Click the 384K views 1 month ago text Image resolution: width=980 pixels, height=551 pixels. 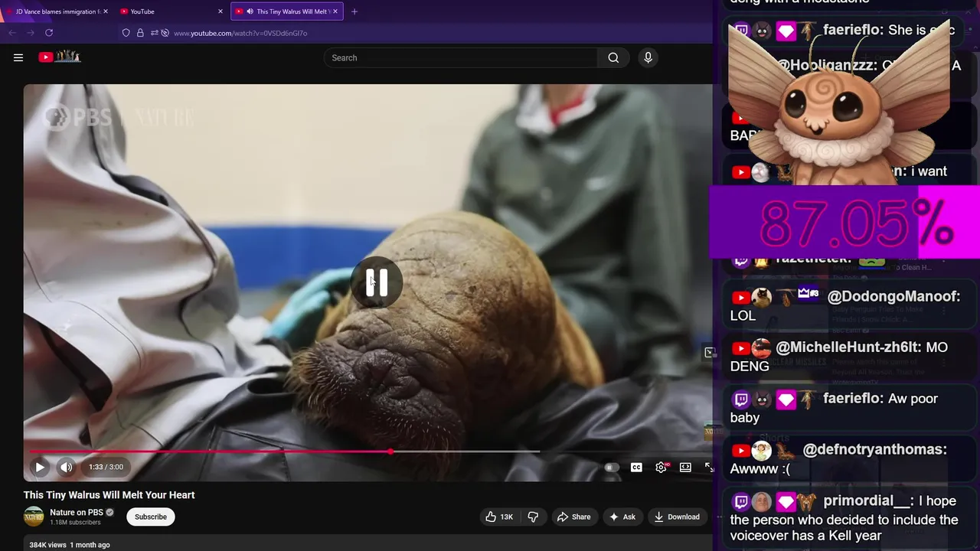pyautogui.click(x=70, y=545)
